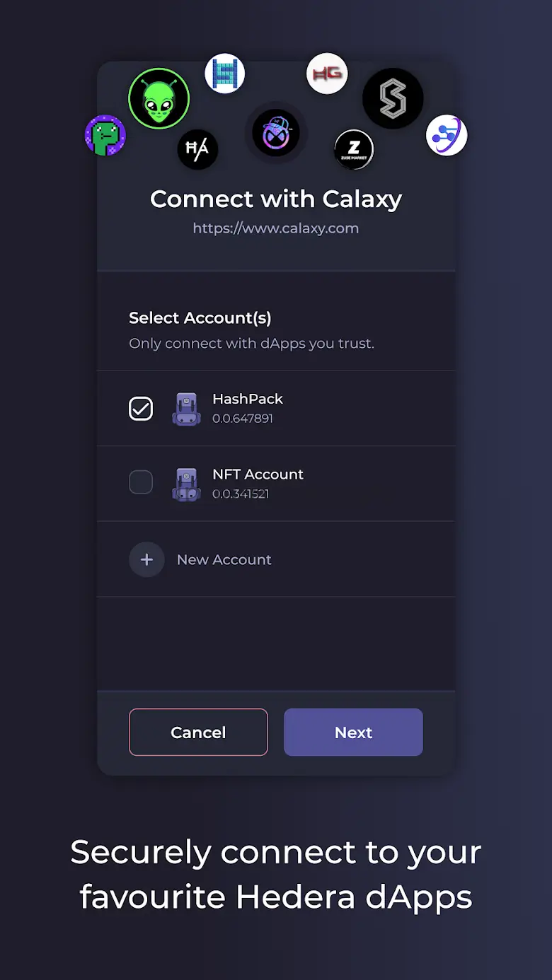Click the HashPack account ID 0.0.647891

pyautogui.click(x=243, y=419)
